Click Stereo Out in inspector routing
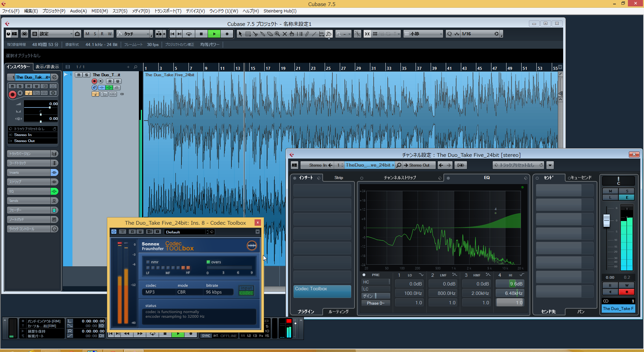This screenshot has width=644, height=352. click(33, 141)
